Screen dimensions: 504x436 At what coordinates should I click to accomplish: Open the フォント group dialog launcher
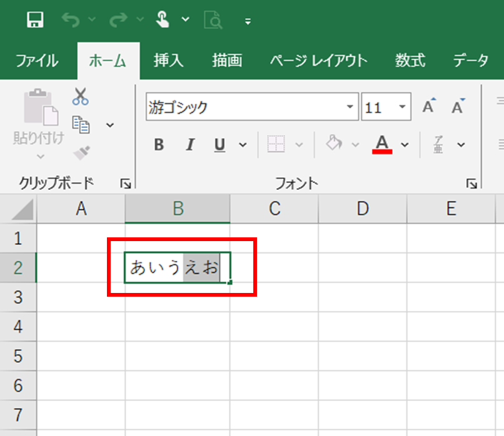[x=471, y=183]
